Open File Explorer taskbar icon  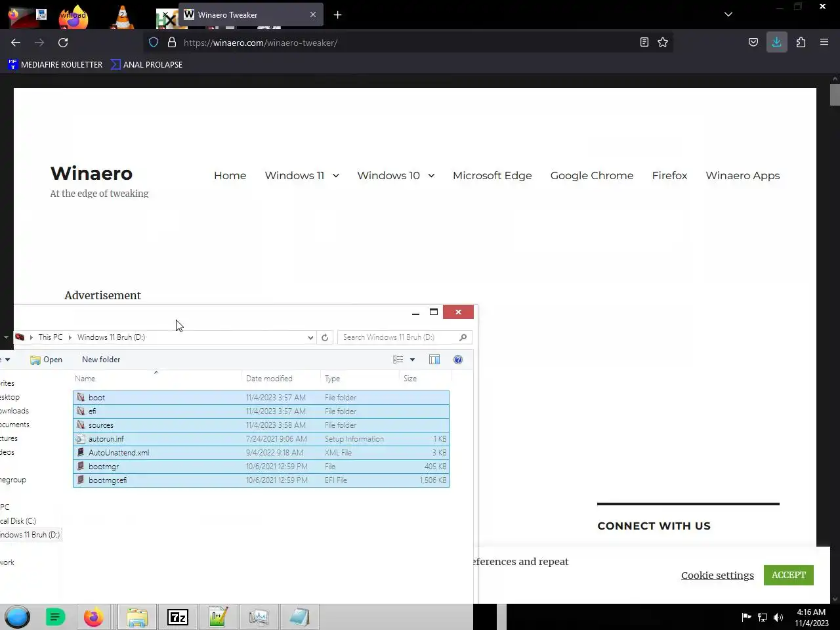point(137,617)
